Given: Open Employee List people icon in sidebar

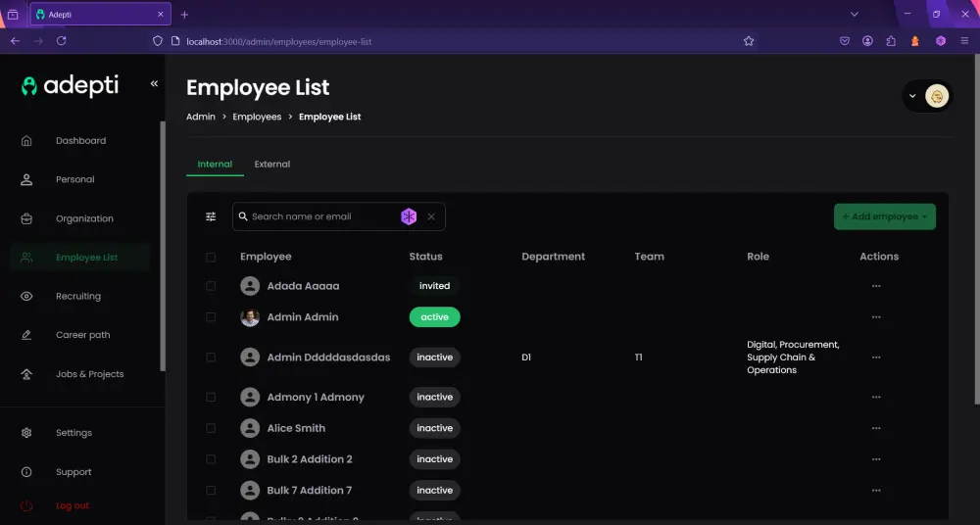Looking at the screenshot, I should click(26, 258).
